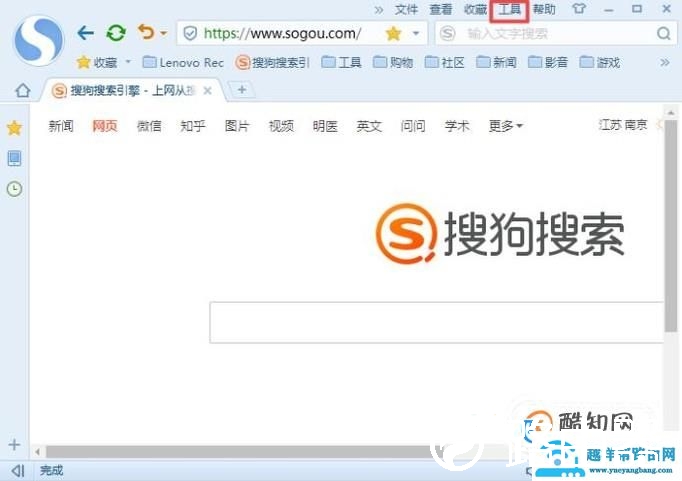Open the 购物 bookmark folder
The width and height of the screenshot is (682, 481).
click(393, 63)
